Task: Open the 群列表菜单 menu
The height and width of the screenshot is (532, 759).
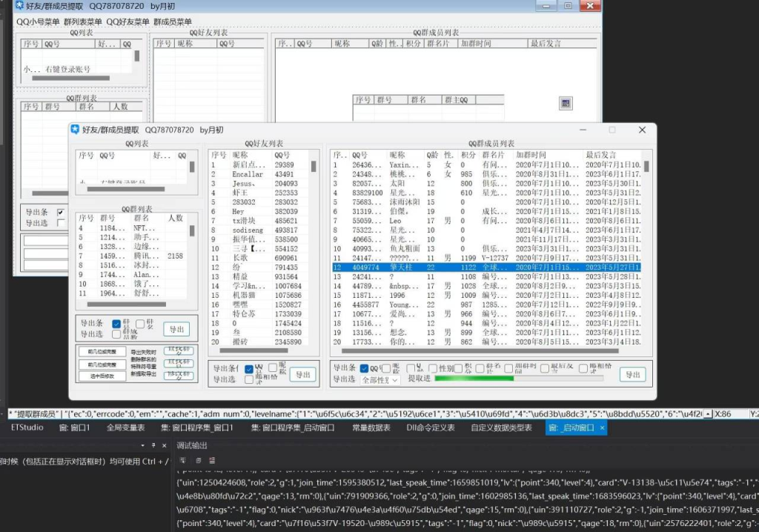Action: (83, 21)
